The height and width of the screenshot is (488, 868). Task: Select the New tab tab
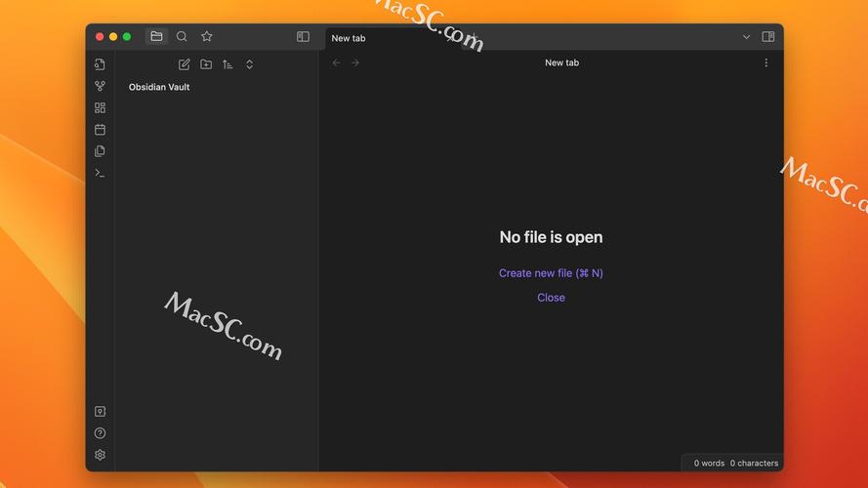[393, 38]
